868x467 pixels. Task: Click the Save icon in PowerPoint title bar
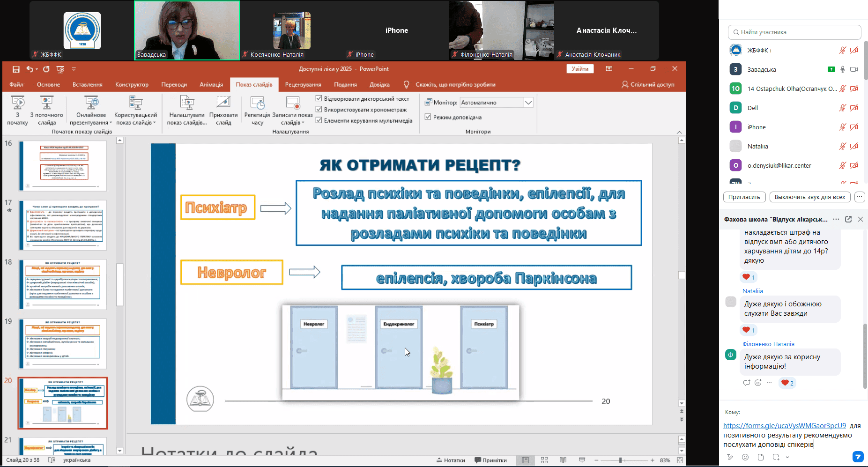16,69
